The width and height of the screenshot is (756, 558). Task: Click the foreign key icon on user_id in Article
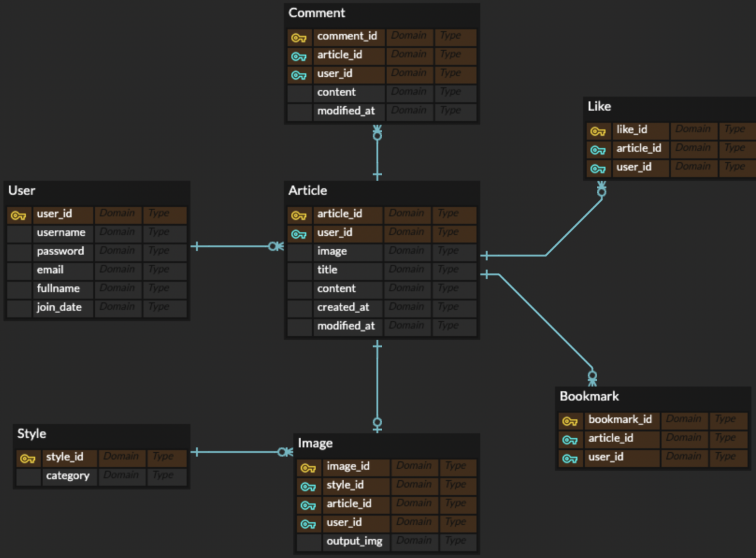tap(300, 234)
